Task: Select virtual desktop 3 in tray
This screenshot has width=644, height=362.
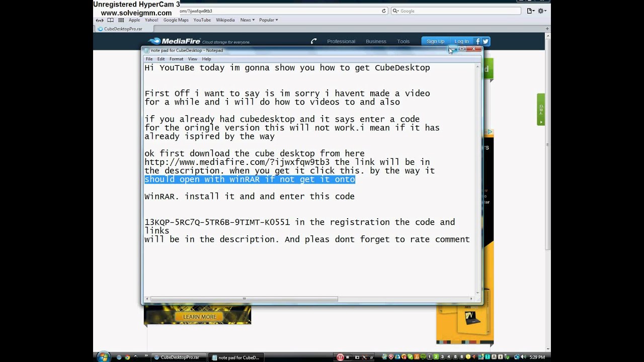Action: [x=443, y=357]
